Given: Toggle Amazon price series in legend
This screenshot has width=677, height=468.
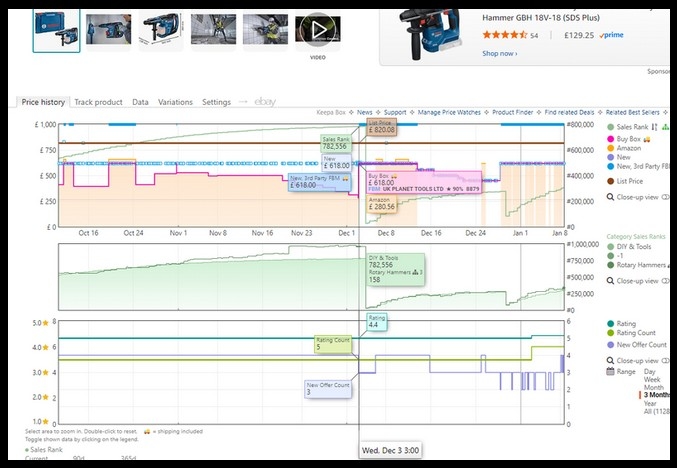Looking at the screenshot, I should 624,148.
